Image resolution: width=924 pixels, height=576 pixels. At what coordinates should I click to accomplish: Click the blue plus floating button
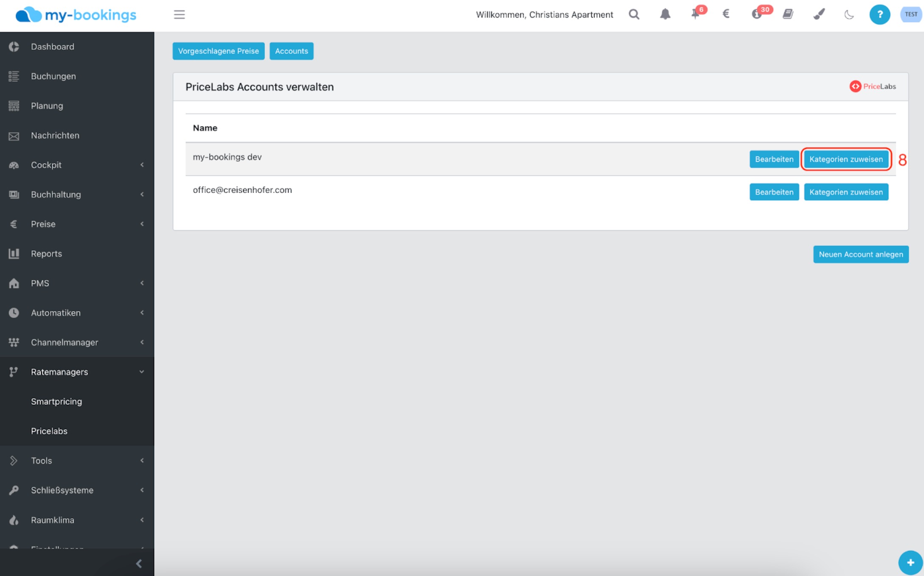910,563
